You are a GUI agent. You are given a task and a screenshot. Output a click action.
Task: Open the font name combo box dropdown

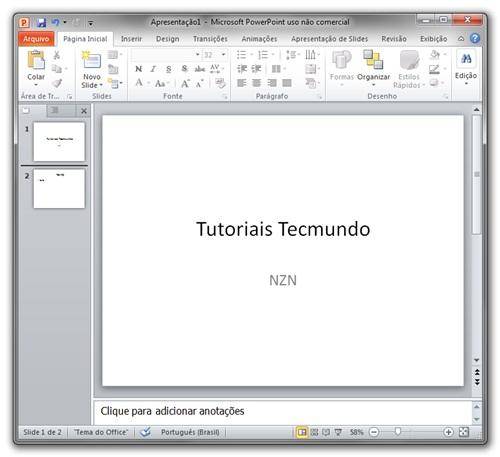(197, 55)
